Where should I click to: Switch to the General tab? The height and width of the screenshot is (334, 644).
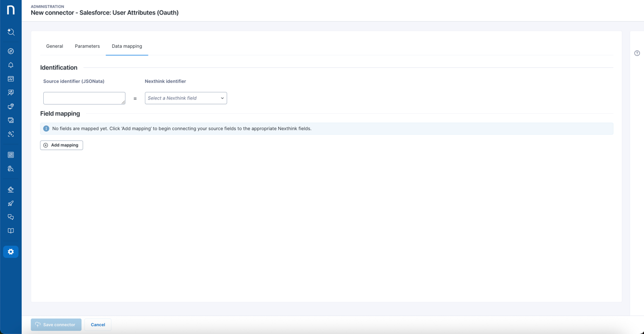(x=54, y=46)
